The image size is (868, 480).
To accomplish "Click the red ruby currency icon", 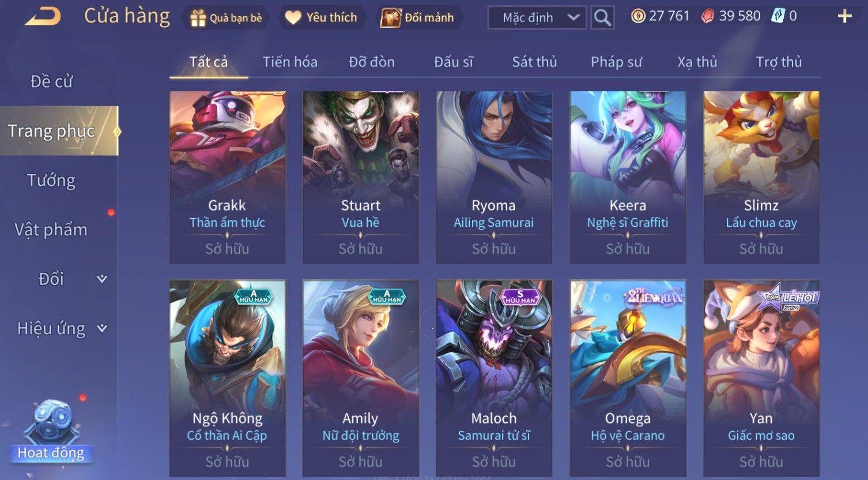I will pos(708,16).
